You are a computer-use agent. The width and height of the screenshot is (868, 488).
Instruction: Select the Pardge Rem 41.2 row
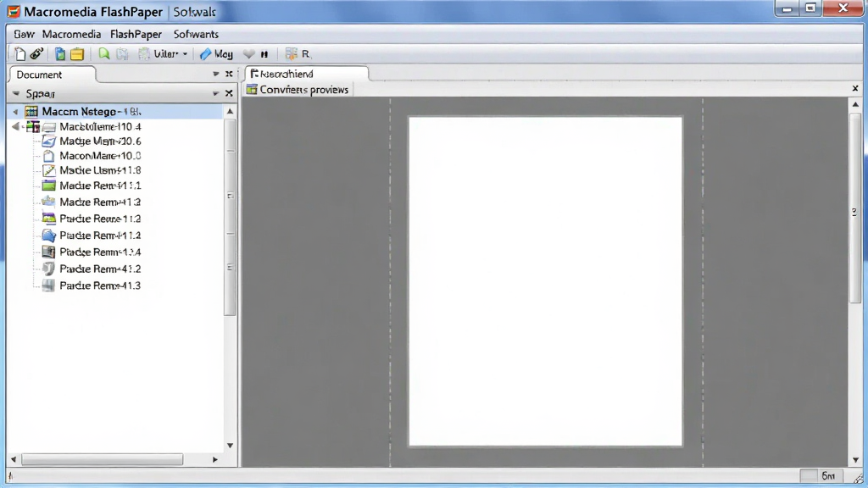click(x=100, y=269)
